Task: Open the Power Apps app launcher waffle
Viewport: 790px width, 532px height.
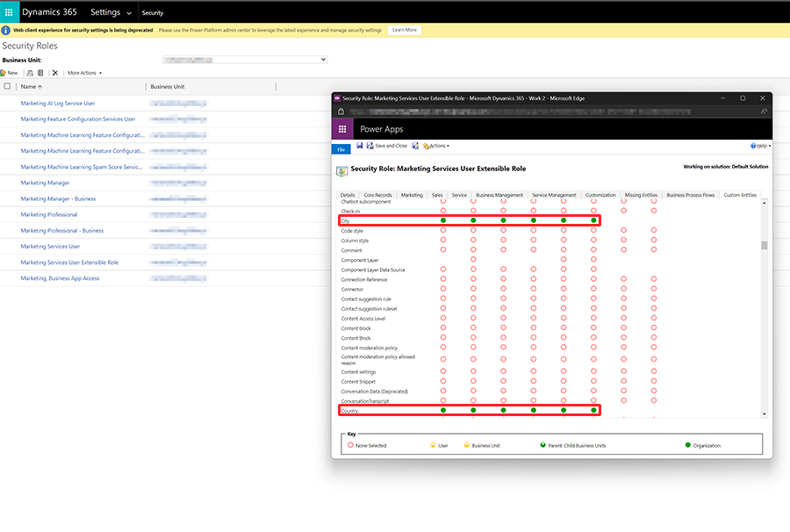Action: coord(341,128)
